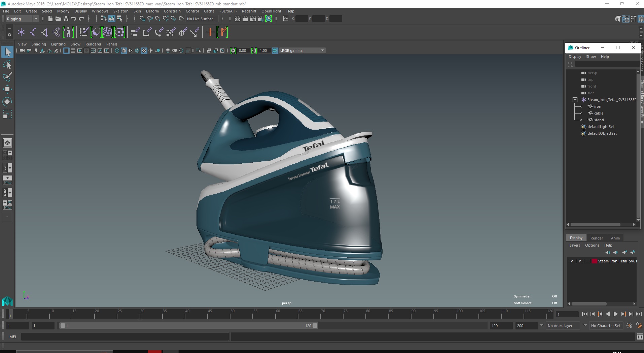Select iron node in Outliner
Image resolution: width=644 pixels, height=353 pixels.
[x=598, y=106]
